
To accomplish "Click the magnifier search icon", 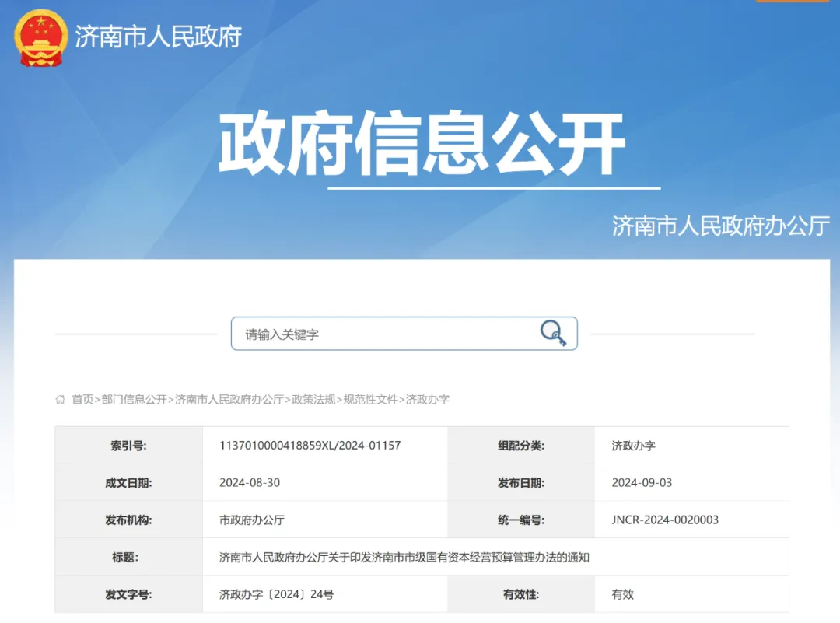I will click(x=553, y=333).
